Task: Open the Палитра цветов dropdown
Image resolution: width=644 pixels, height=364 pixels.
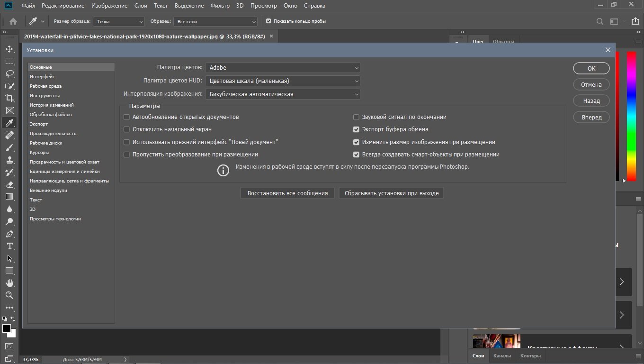Action: click(282, 68)
